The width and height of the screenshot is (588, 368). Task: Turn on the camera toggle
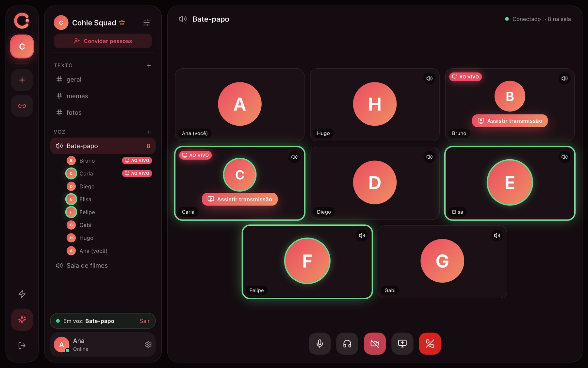(x=375, y=343)
